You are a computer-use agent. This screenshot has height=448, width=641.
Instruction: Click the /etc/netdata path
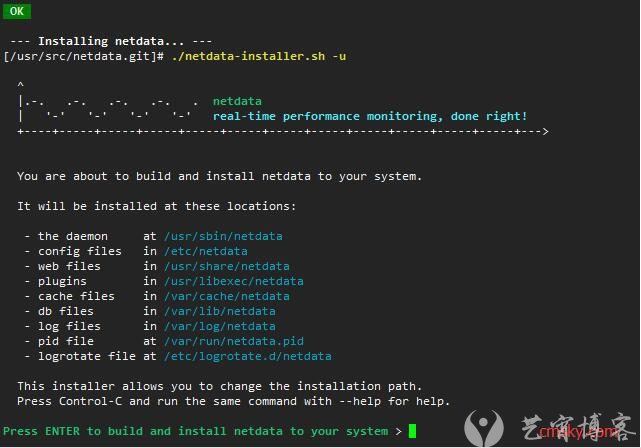[206, 251]
